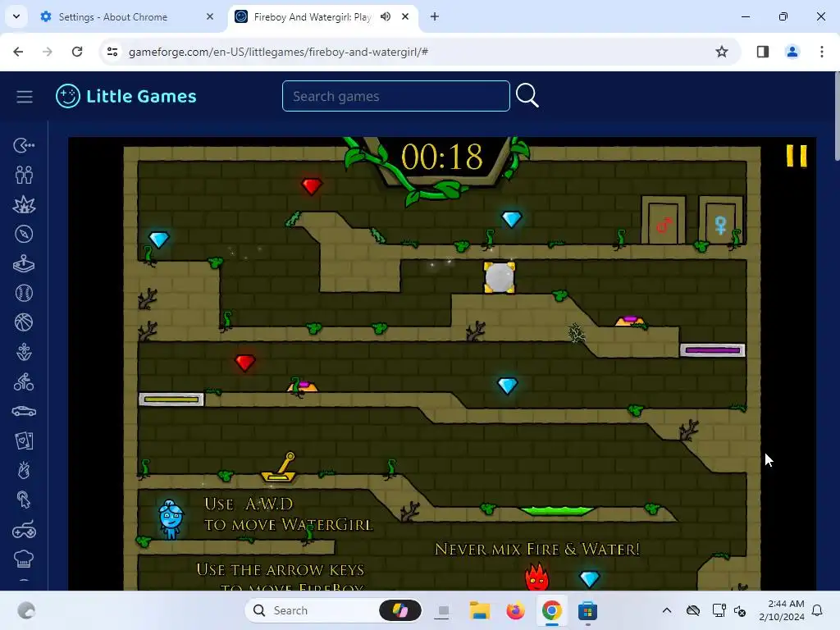Image resolution: width=840 pixels, height=630 pixels.
Task: Go back to the previous page
Action: (x=18, y=52)
